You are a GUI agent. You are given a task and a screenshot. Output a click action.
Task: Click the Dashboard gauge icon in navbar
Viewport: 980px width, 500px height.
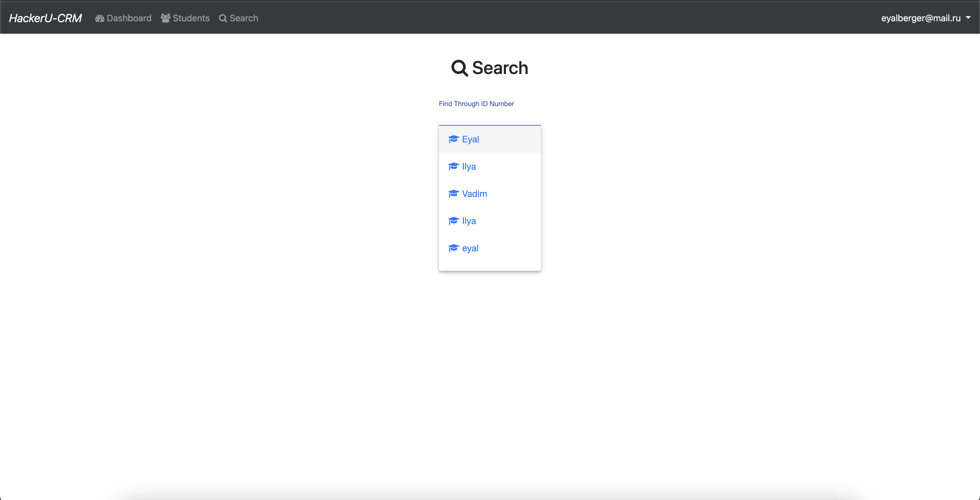100,18
